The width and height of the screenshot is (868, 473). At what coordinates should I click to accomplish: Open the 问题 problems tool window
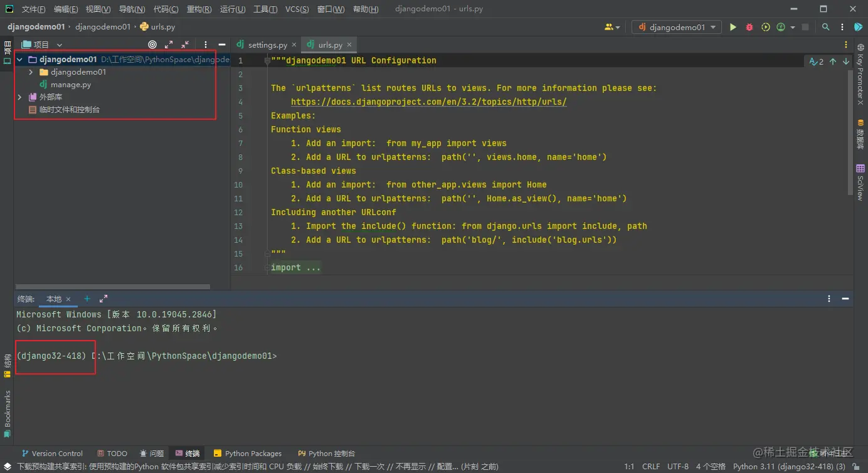[x=152, y=454]
